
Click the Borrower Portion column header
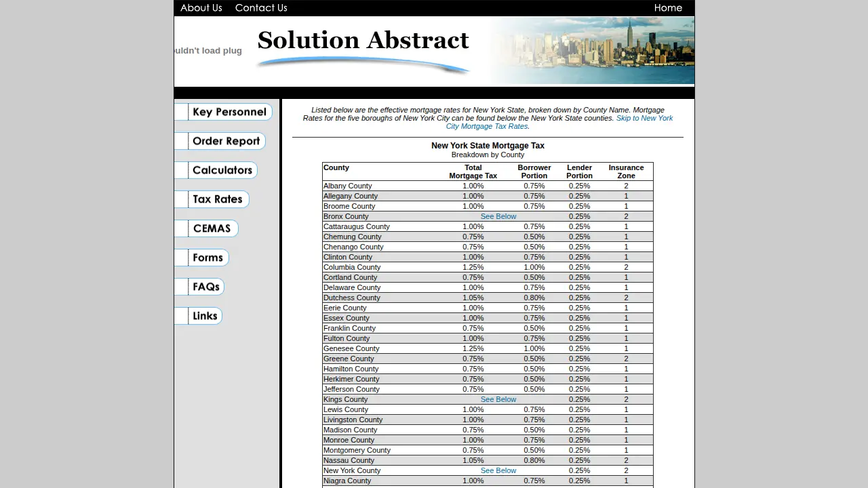click(534, 171)
